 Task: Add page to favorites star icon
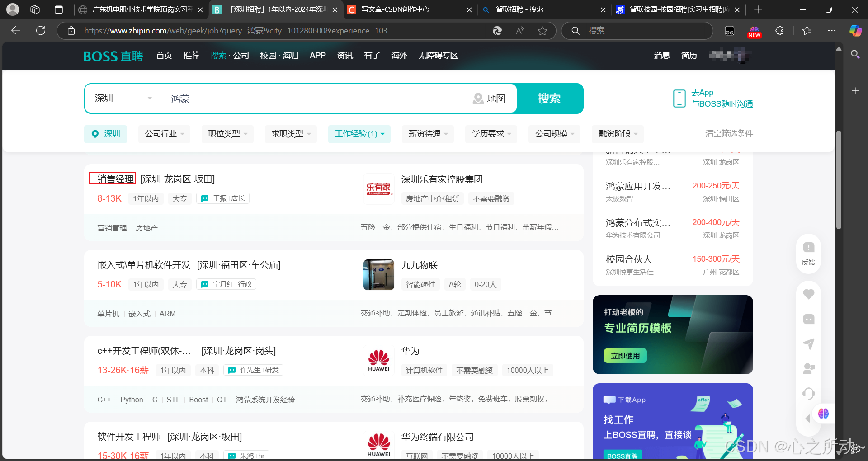(542, 31)
